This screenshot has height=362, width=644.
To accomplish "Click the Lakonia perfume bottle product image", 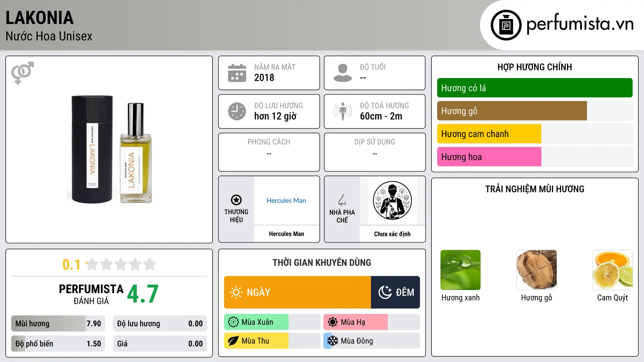I will pos(109,149).
